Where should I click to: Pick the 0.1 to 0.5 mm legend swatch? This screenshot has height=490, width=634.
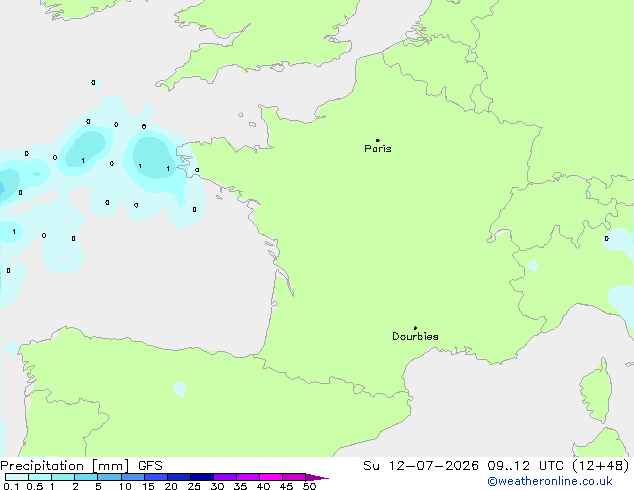[x=17, y=477]
